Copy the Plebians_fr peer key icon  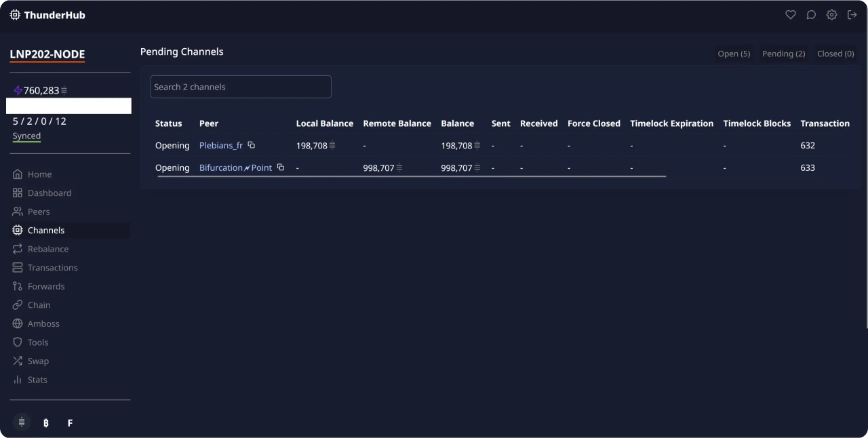click(252, 145)
